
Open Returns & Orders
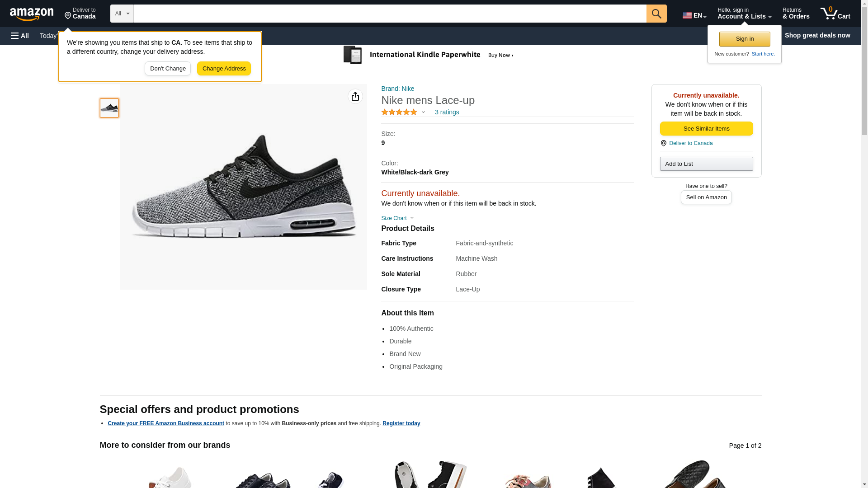coord(796,14)
